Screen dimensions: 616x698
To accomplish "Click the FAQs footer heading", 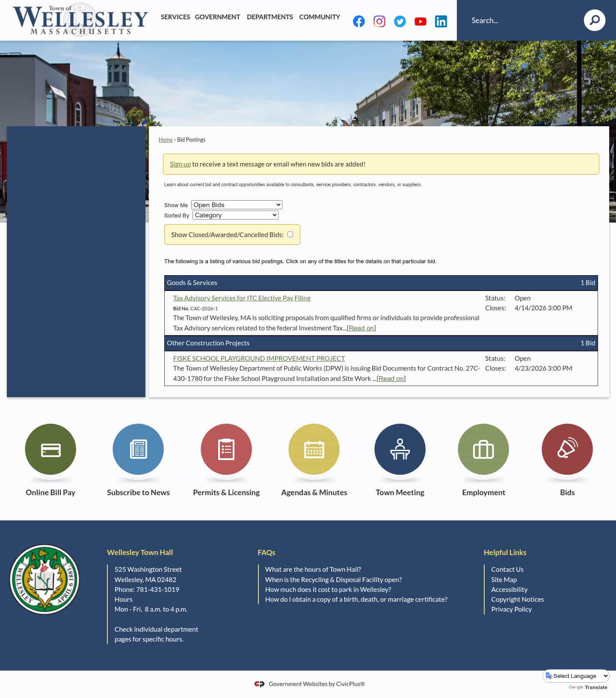I will 266,552.
